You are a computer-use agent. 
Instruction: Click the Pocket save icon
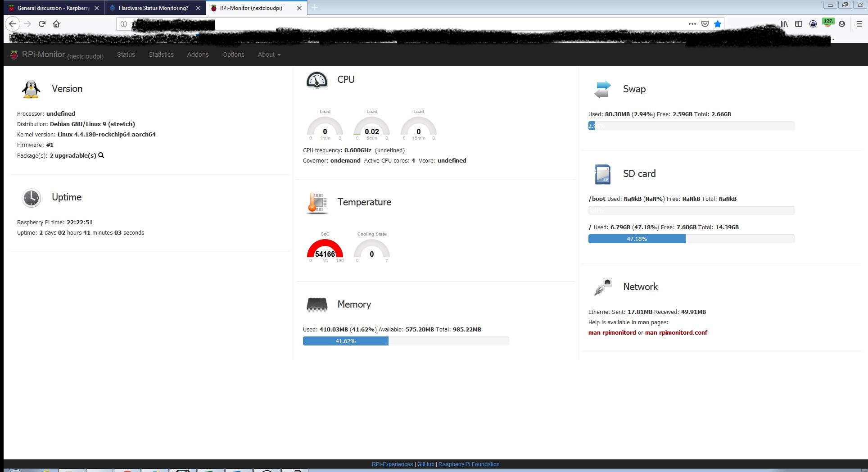point(705,24)
